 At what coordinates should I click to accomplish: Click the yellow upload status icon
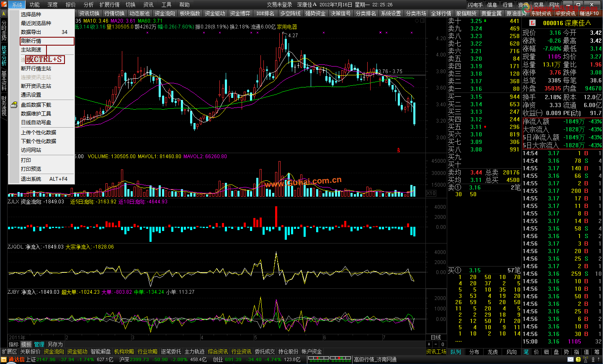577,359
